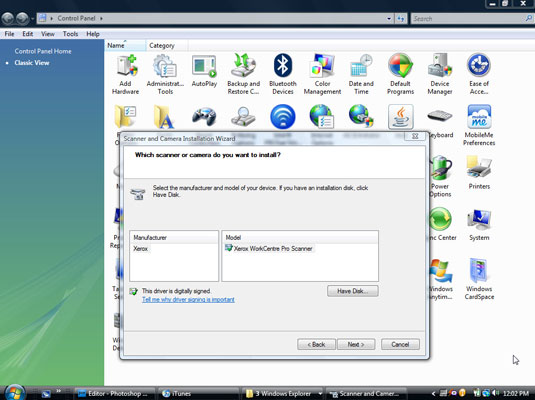Select Classic View in sidebar
Viewport: 535px width, 400px height.
pyautogui.click(x=32, y=63)
